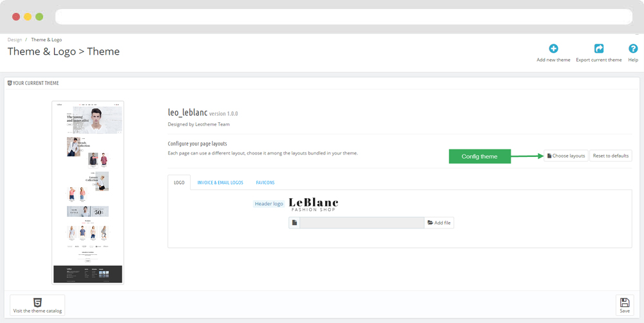Switch to the Logo tab

(x=179, y=183)
